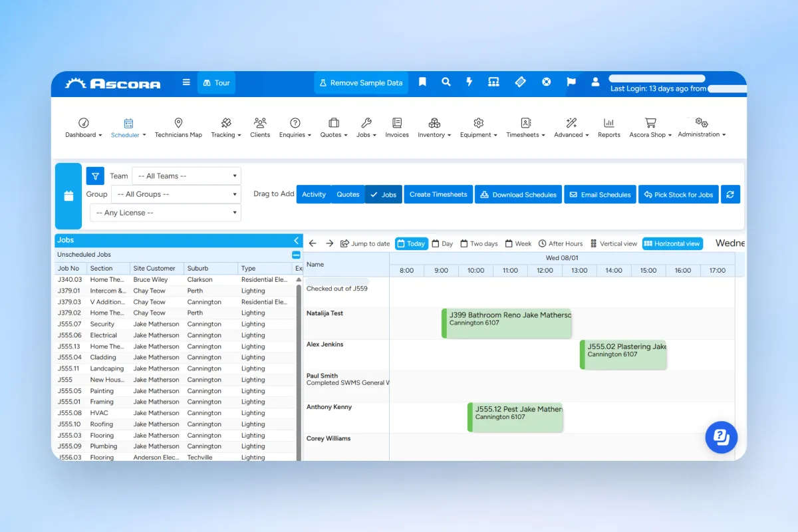Select the J555.02 Plastering job block
The image size is (798, 532).
pyautogui.click(x=623, y=354)
